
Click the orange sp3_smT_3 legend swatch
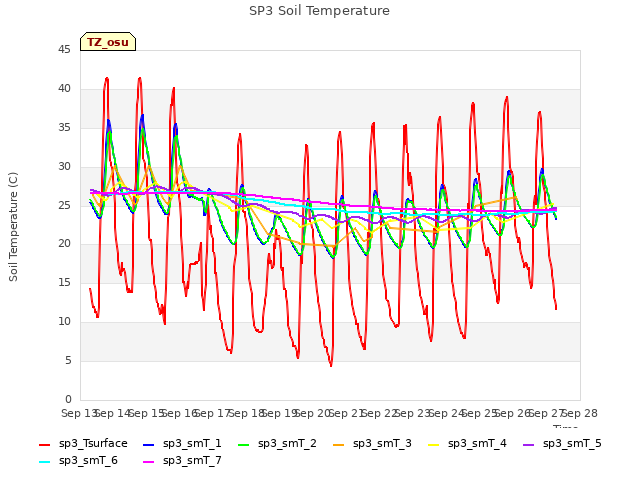point(338,444)
